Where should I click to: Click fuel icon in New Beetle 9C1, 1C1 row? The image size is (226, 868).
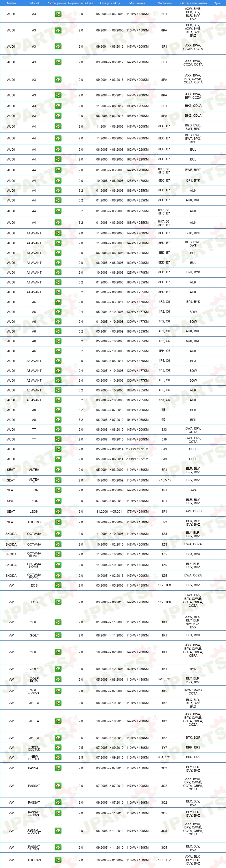point(58,758)
